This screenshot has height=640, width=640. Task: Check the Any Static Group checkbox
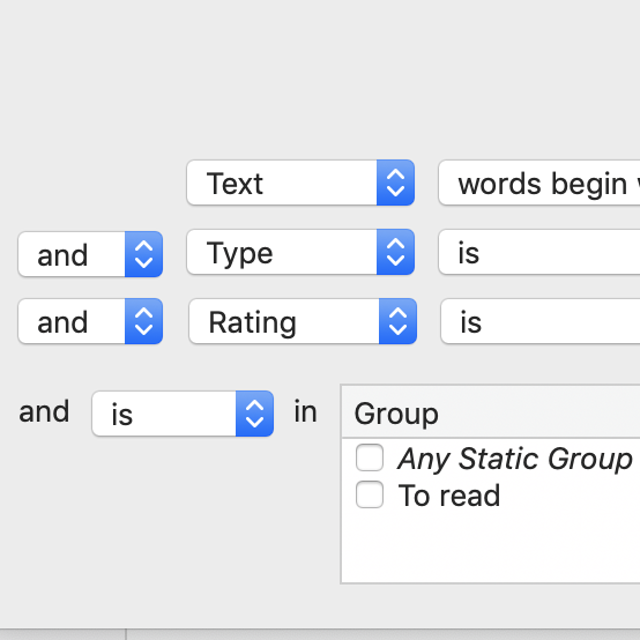pos(369,458)
